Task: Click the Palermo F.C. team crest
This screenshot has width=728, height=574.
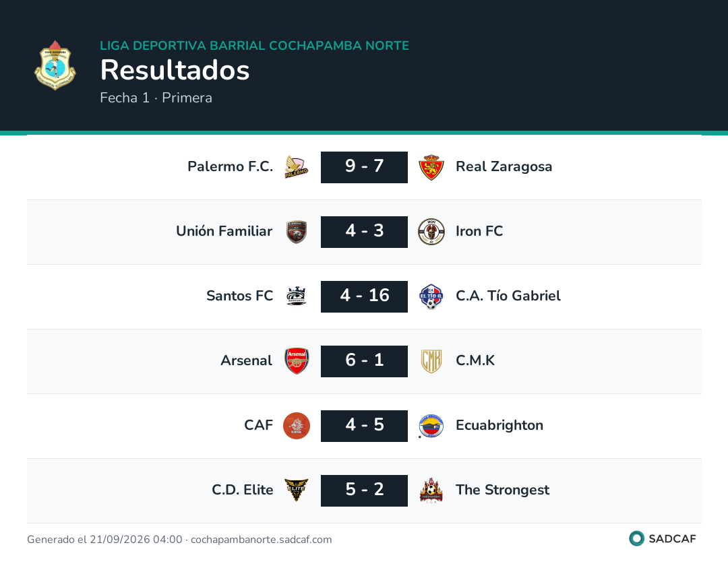Action: (296, 167)
